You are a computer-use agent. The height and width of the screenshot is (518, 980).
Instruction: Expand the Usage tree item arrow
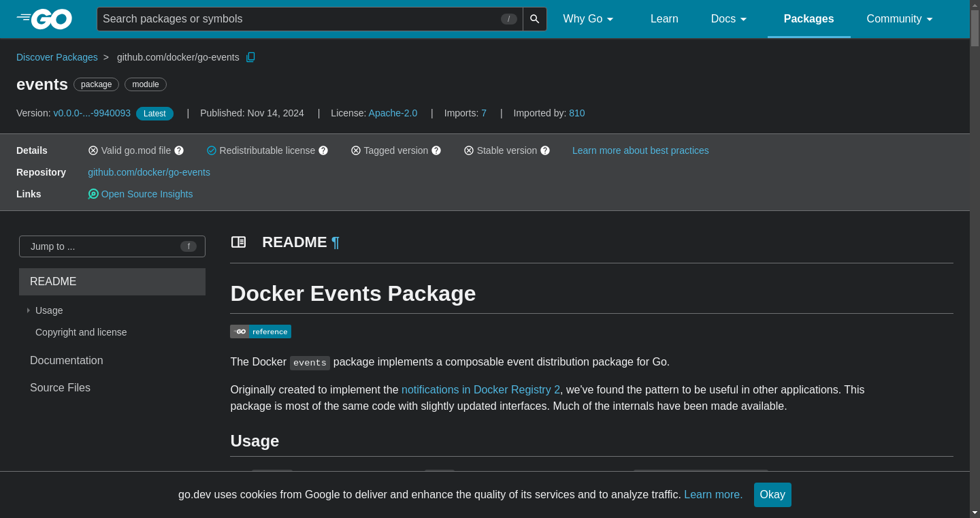point(28,310)
